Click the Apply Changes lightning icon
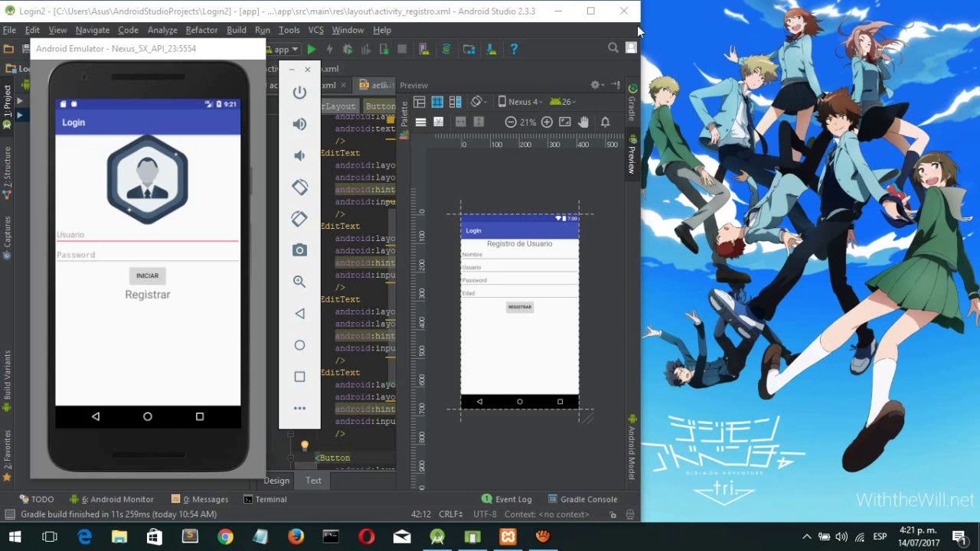The height and width of the screenshot is (551, 980). point(329,49)
